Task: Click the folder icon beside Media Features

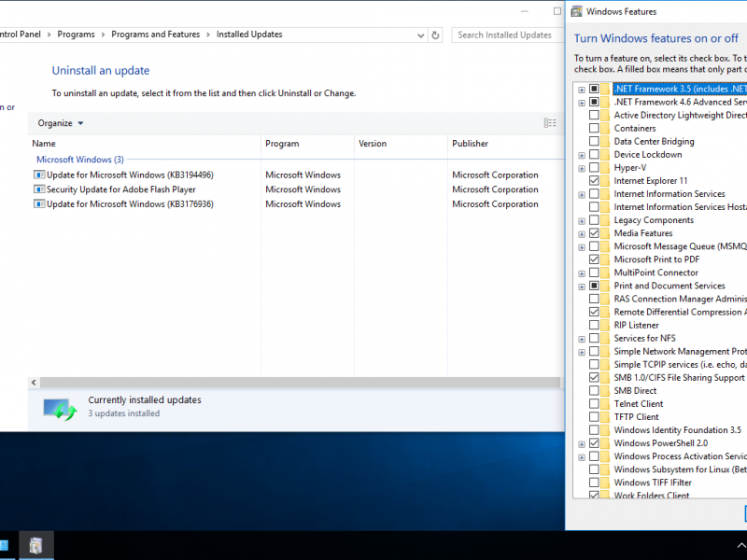Action: coord(605,233)
